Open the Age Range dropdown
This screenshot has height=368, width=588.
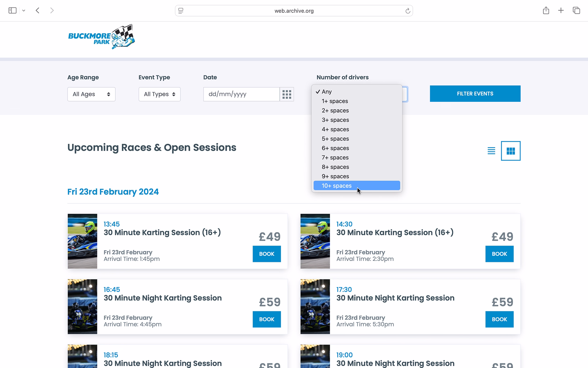[x=91, y=94]
